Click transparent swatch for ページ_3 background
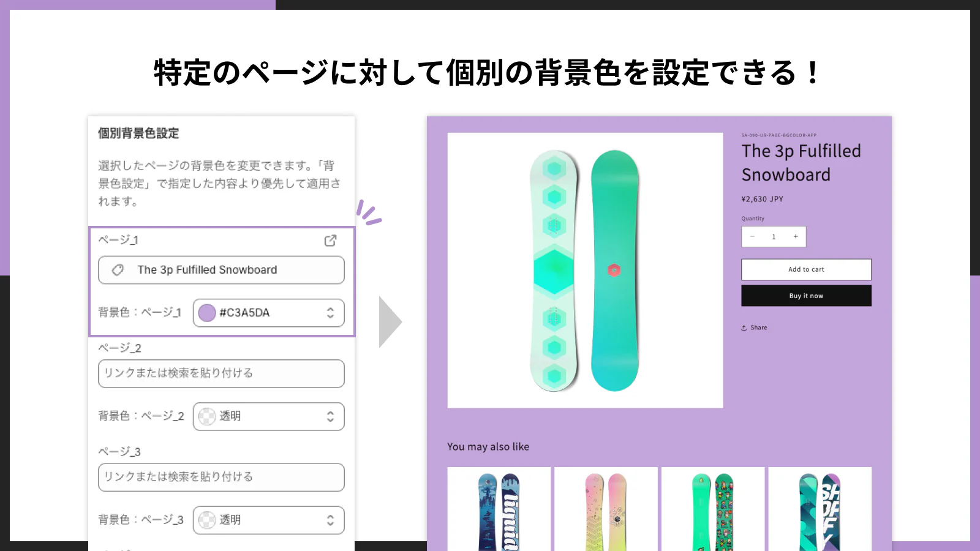The image size is (980, 551). 207,520
